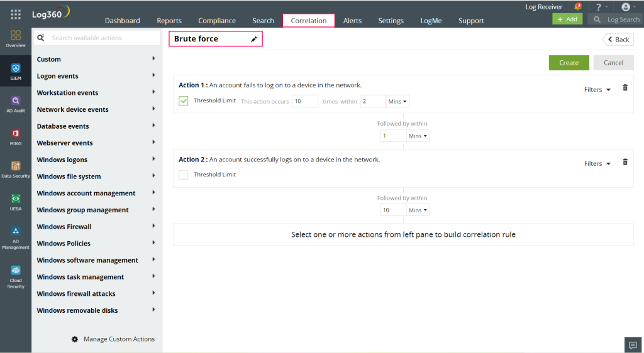644x353 pixels.
Task: Edit rule name with pencil icon
Action: click(x=254, y=40)
